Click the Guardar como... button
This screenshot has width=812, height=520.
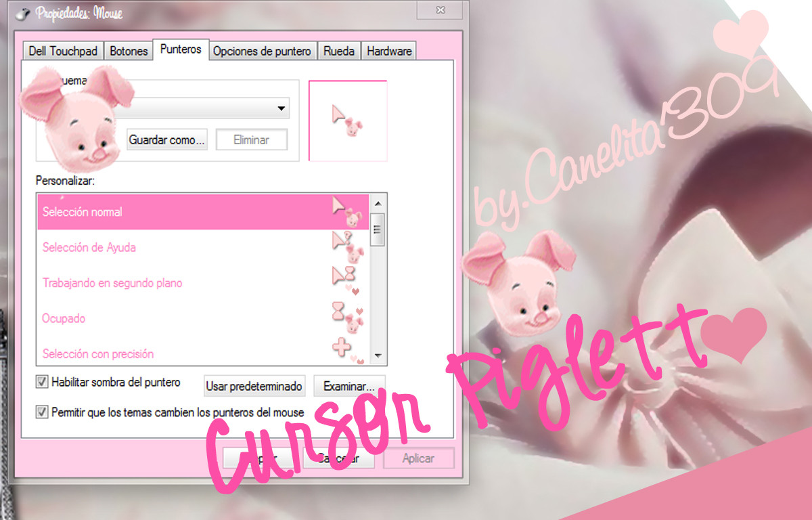tap(166, 140)
